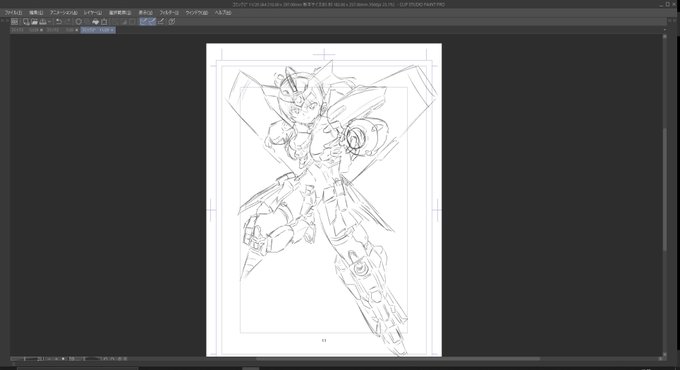The height and width of the screenshot is (370, 680).
Task: Click the Fill bucket icon
Action: point(95,21)
